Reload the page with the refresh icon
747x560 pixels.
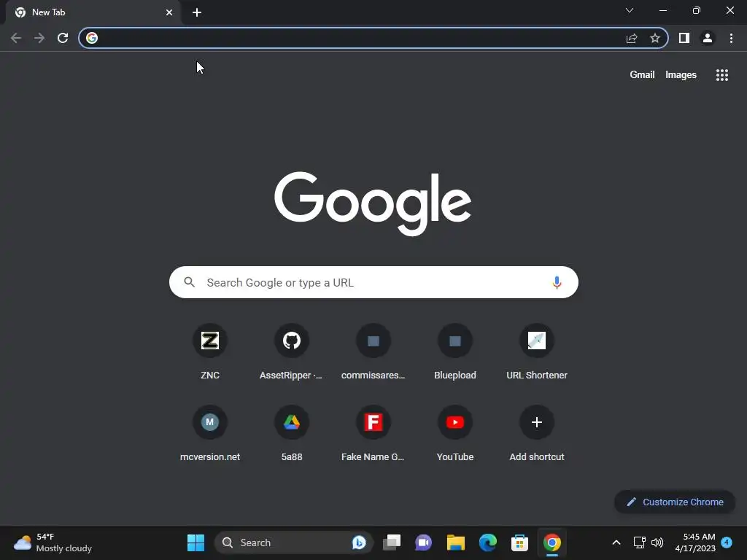point(63,38)
